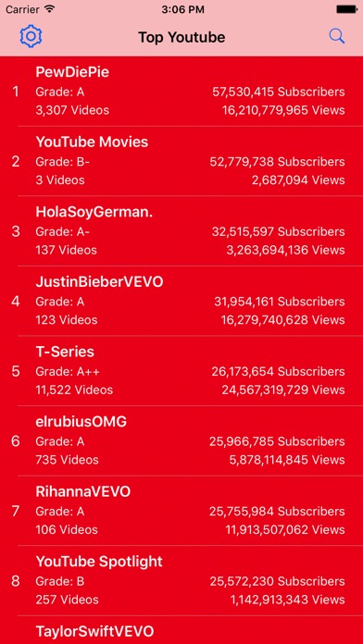Tap the Wi-Fi signal icon
Viewport: 363px width, 644px height.
click(x=50, y=8)
